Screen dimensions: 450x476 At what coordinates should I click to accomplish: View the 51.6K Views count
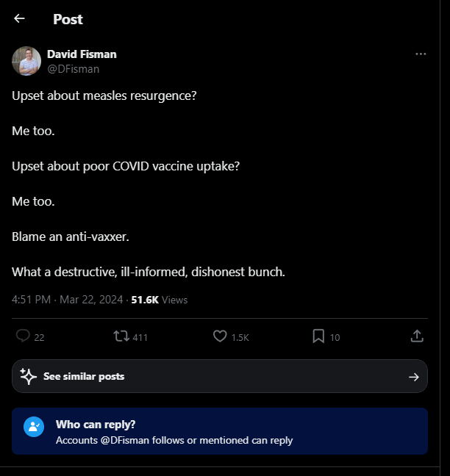pos(159,300)
